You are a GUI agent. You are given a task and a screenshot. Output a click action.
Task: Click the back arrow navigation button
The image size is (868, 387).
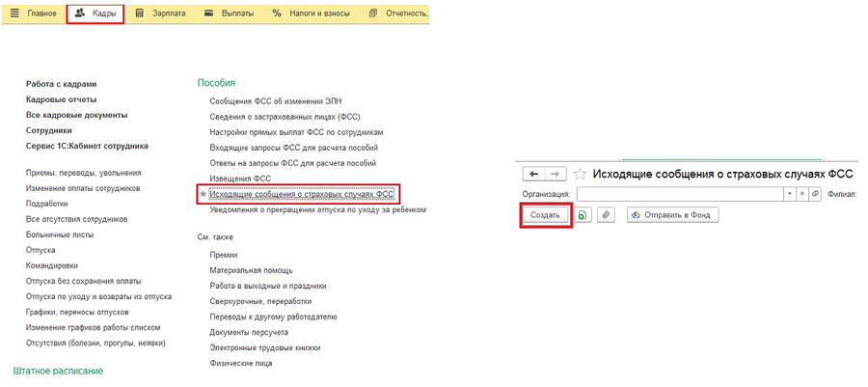coord(532,174)
